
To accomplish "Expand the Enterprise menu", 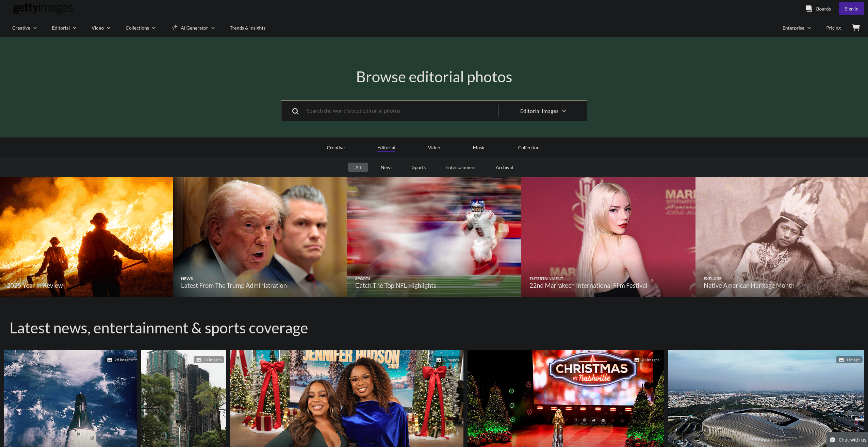I will click(x=796, y=28).
